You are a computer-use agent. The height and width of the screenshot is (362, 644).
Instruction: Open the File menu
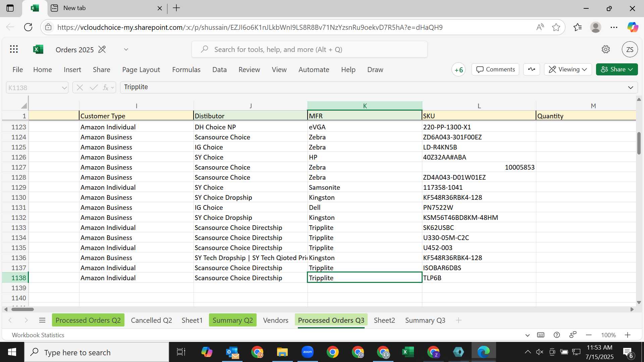pos(17,69)
